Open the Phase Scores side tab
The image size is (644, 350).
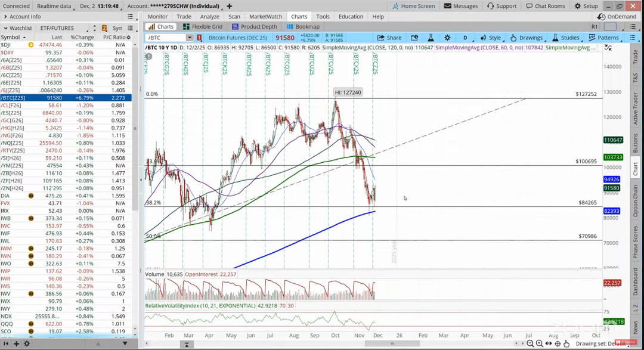pyautogui.click(x=636, y=242)
